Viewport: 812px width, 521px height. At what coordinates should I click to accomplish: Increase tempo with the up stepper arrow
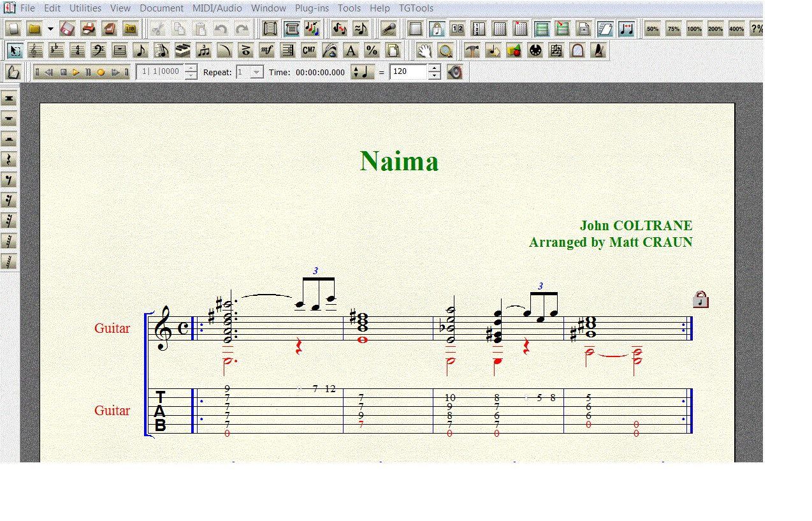point(434,68)
